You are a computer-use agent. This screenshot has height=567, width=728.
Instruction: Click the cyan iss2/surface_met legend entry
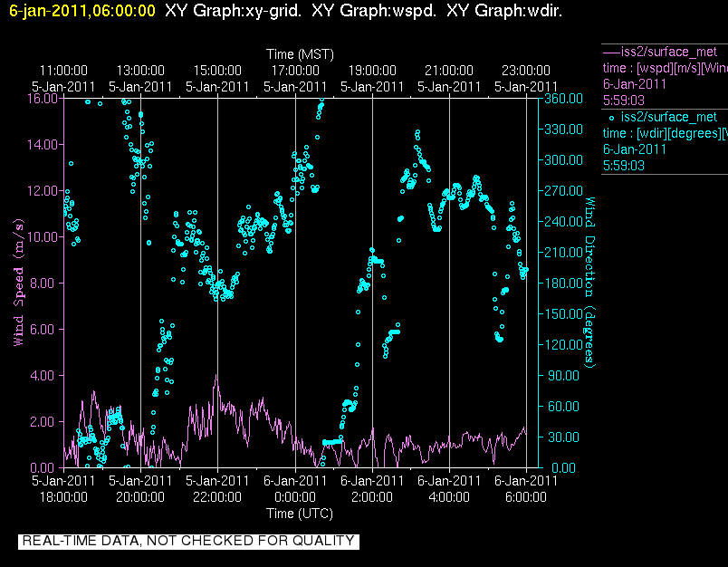pos(669,117)
